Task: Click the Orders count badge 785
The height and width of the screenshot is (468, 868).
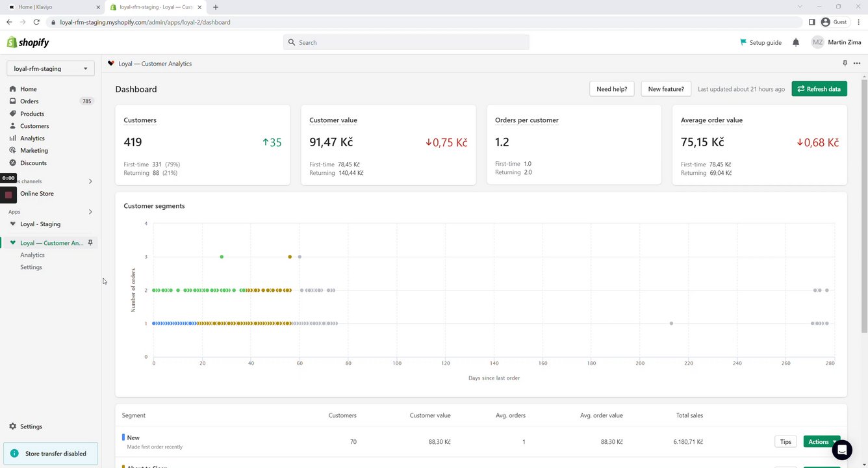Action: [x=86, y=101]
